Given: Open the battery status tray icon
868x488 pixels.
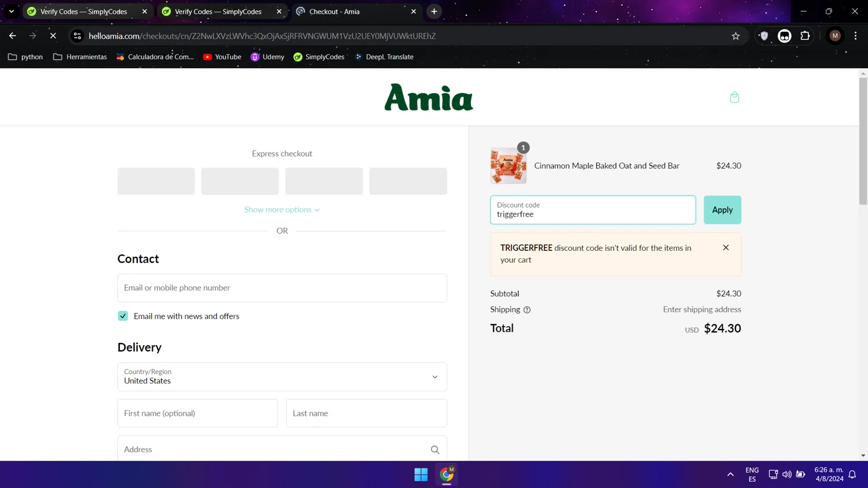Looking at the screenshot, I should pos(800,475).
